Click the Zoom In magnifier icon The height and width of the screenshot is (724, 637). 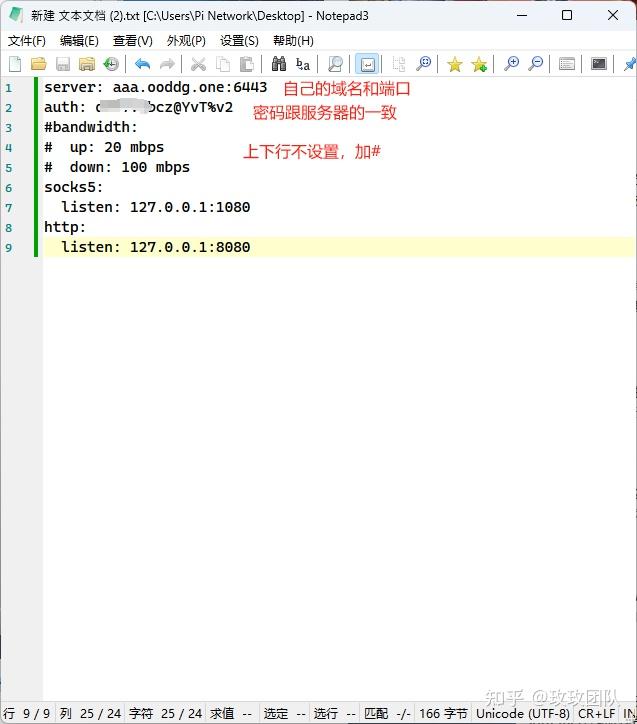pos(512,64)
